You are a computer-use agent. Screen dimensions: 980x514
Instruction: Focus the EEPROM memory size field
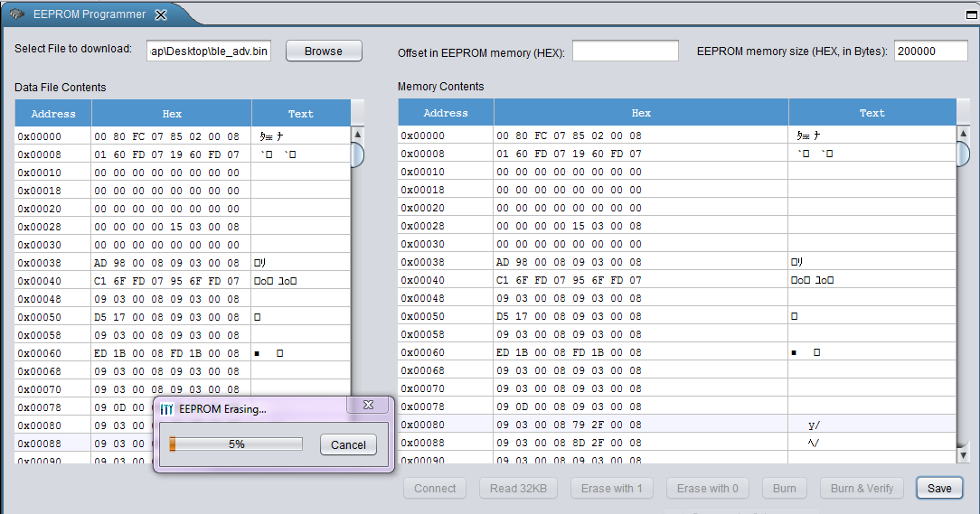click(x=930, y=51)
